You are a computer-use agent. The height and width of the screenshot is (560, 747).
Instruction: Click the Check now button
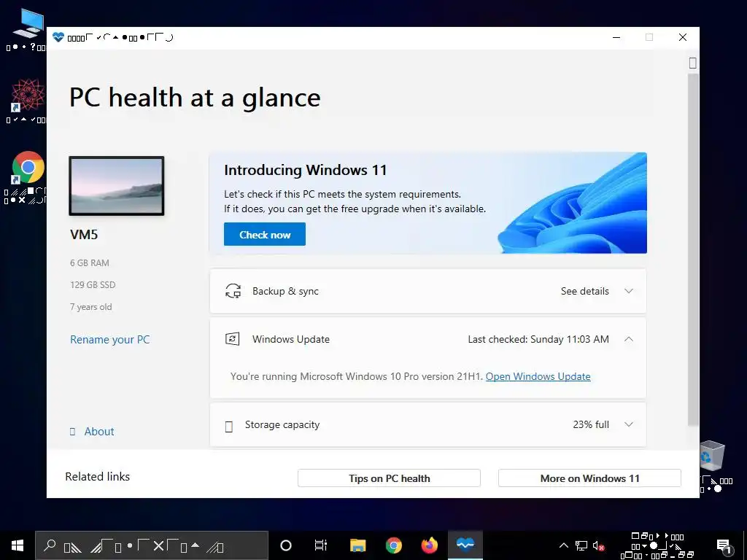264,234
